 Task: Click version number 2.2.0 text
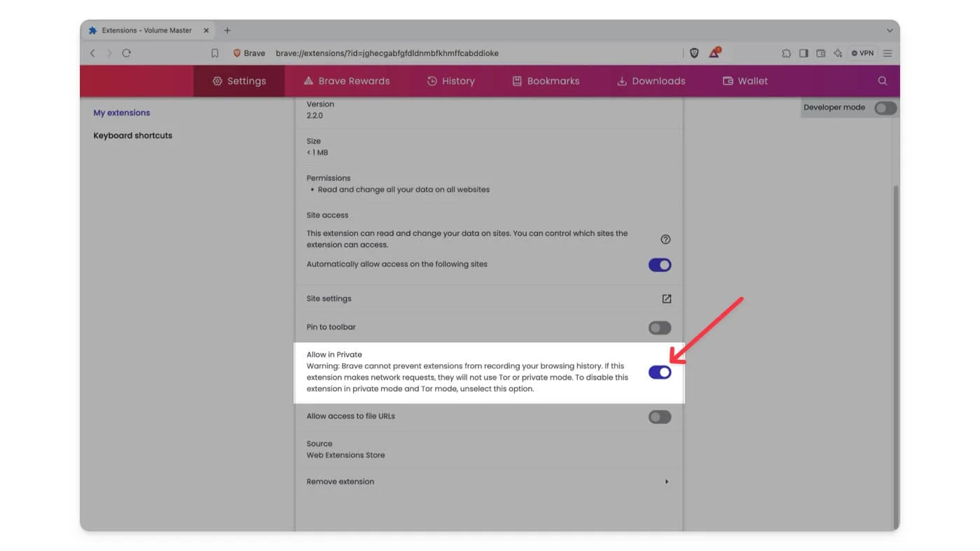coord(315,116)
